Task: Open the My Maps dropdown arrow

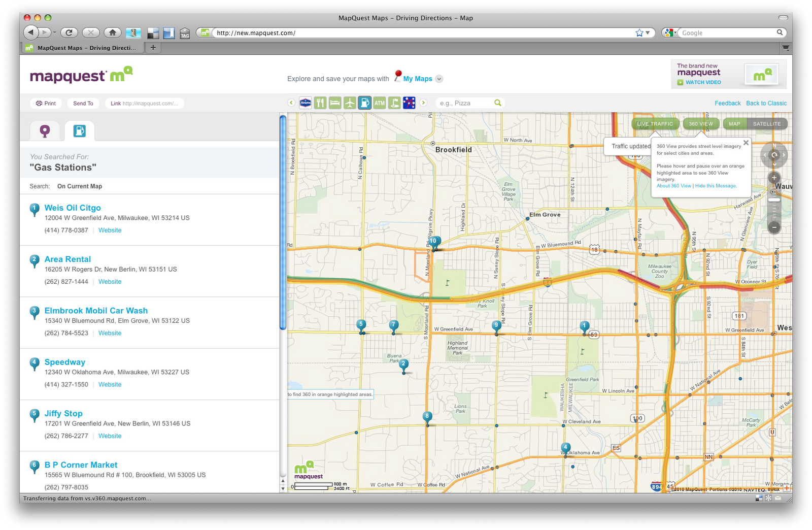Action: pyautogui.click(x=439, y=79)
